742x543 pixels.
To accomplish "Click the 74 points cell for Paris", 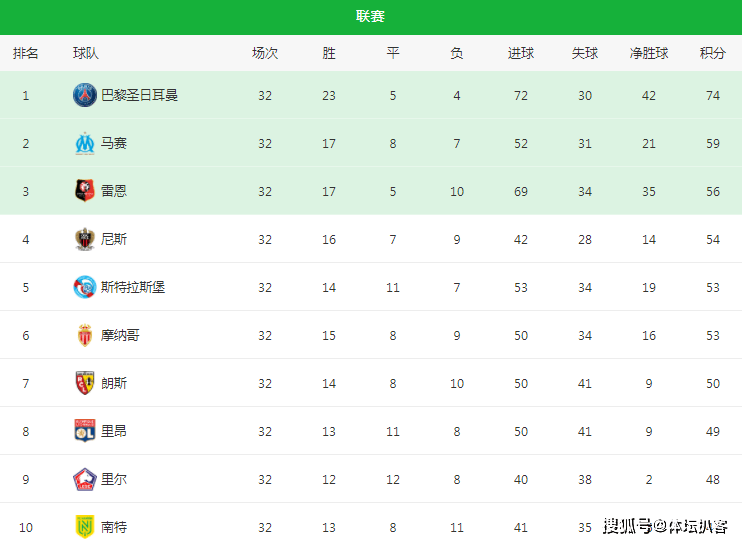I will click(713, 96).
